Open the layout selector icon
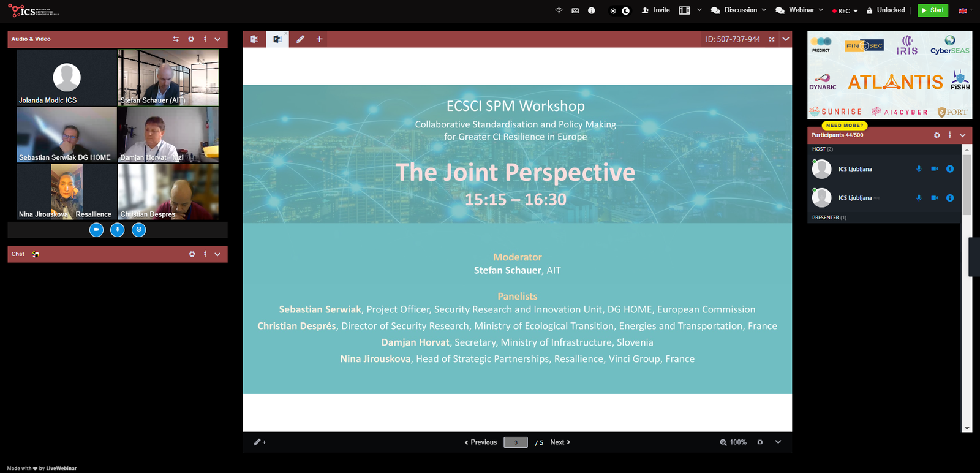The image size is (980, 473). (685, 10)
